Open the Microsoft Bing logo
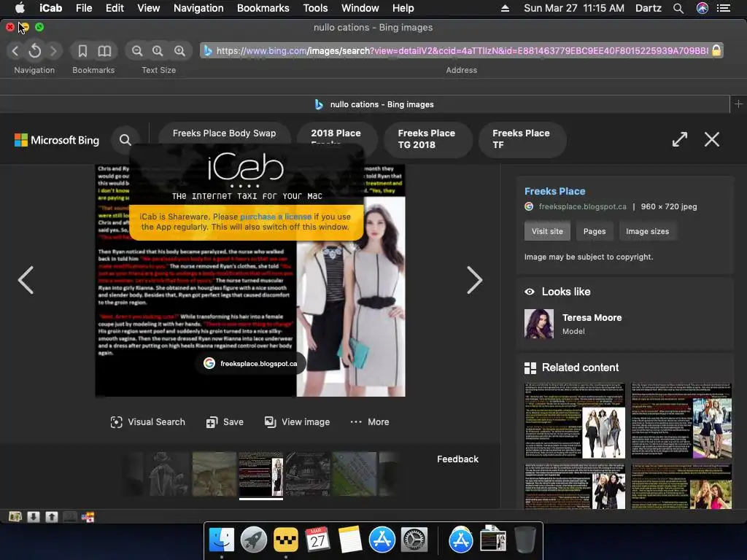The image size is (747, 560). tap(57, 140)
